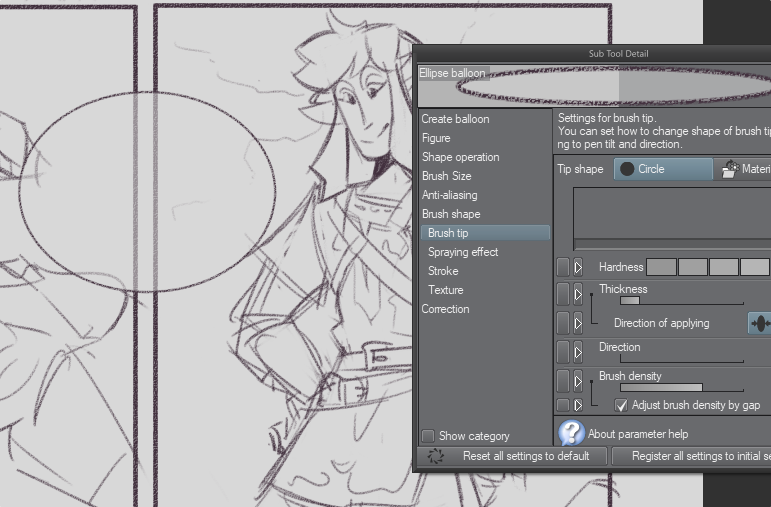The height and width of the screenshot is (507, 771).
Task: Open the Texture category
Action: (445, 290)
